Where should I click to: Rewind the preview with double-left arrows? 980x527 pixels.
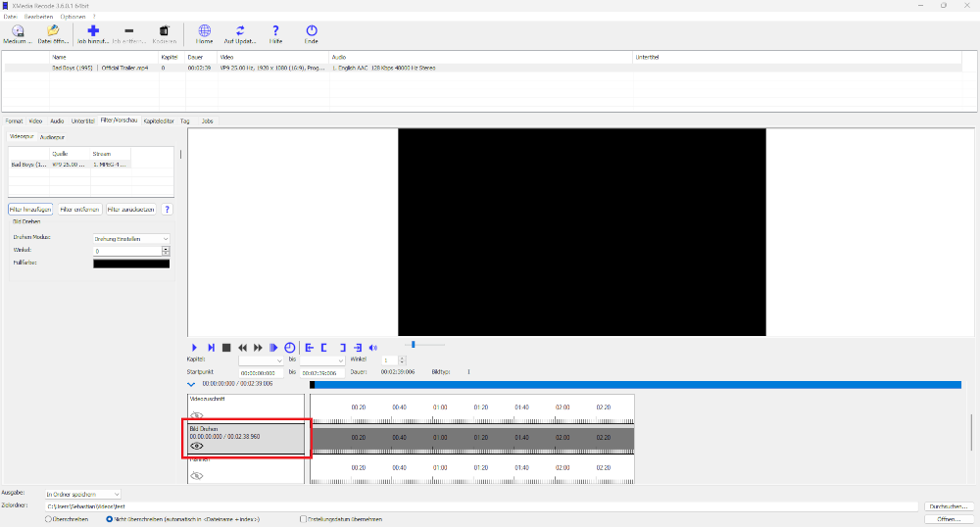pyautogui.click(x=242, y=348)
